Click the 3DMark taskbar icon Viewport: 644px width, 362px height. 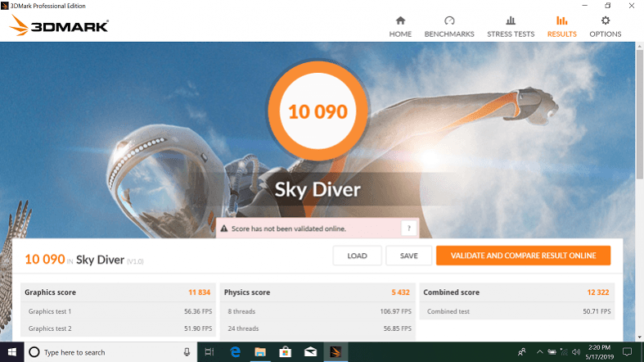pos(336,352)
